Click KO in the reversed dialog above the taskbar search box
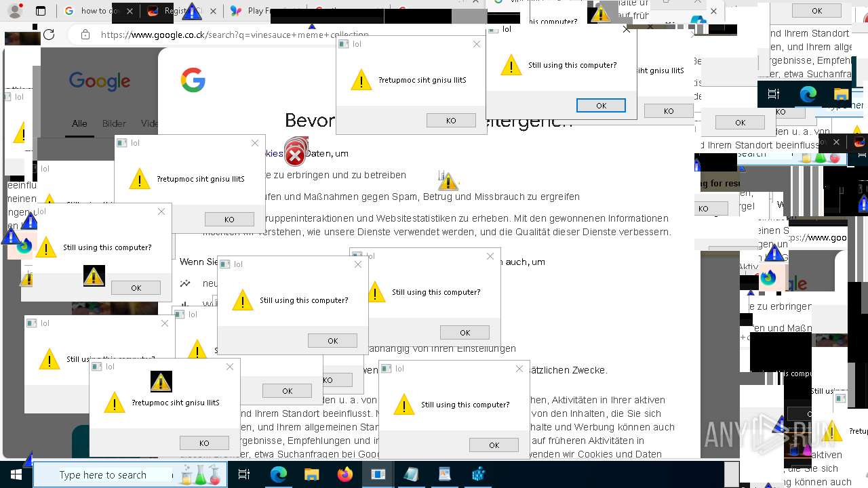This screenshot has height=488, width=868. [204, 443]
